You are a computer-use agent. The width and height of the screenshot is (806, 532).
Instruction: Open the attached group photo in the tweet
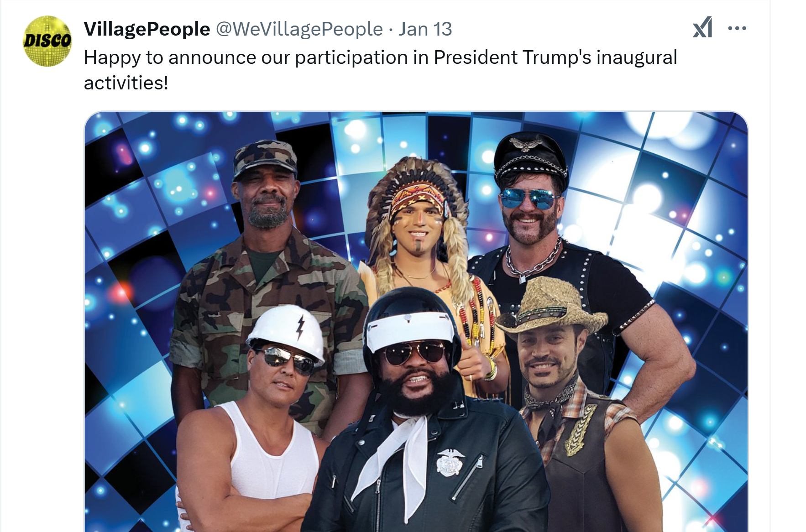coord(416,322)
